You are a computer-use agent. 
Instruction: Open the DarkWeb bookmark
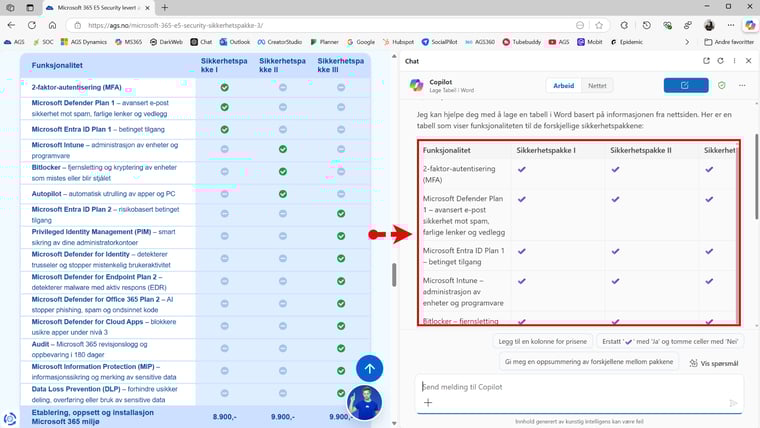(166, 42)
